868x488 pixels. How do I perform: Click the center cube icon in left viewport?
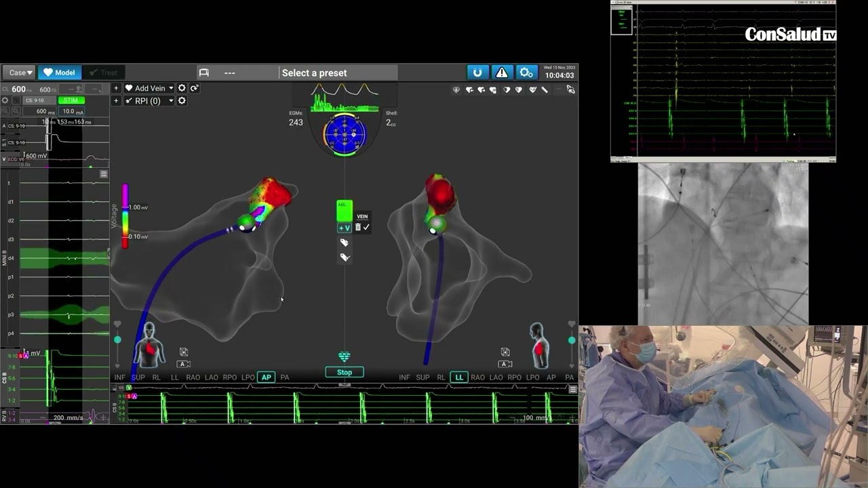[x=184, y=352]
